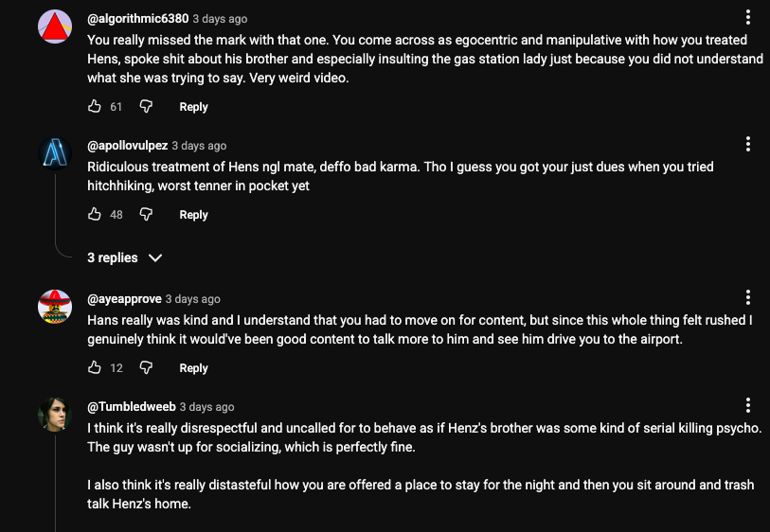Like the comment by @algorithmic6380
The width and height of the screenshot is (770, 532).
click(95, 107)
